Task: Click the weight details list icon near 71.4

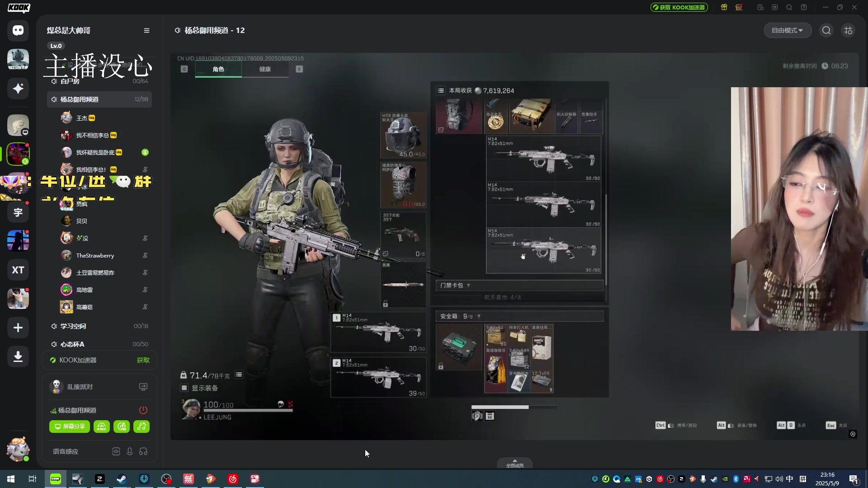Action: pos(239,375)
